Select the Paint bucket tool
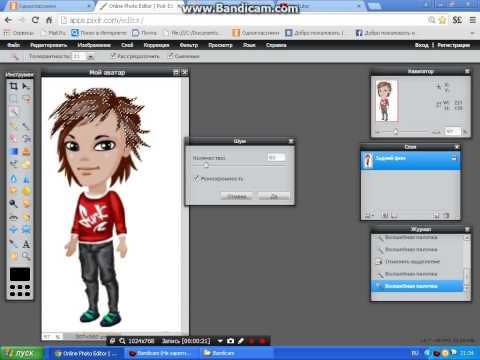 tap(26, 152)
